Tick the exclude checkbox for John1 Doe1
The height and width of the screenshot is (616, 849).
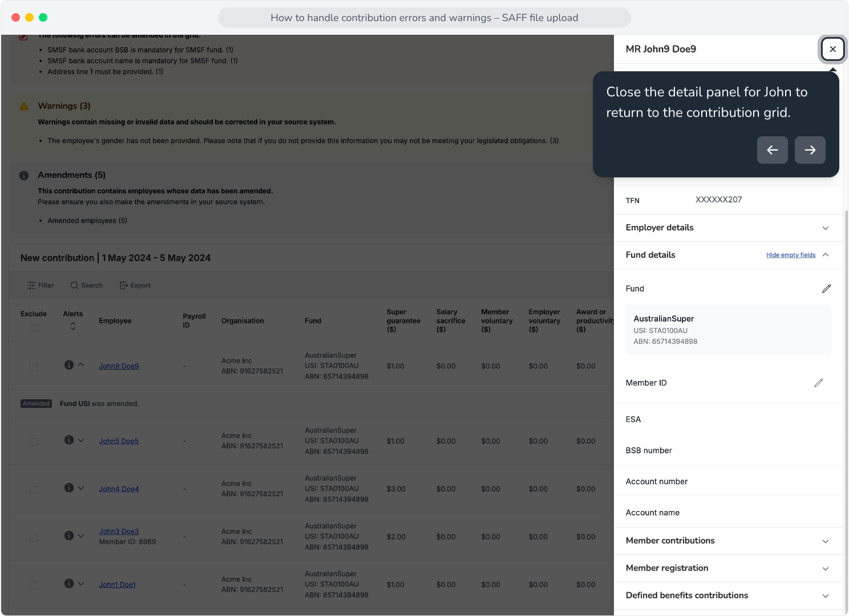34,586
